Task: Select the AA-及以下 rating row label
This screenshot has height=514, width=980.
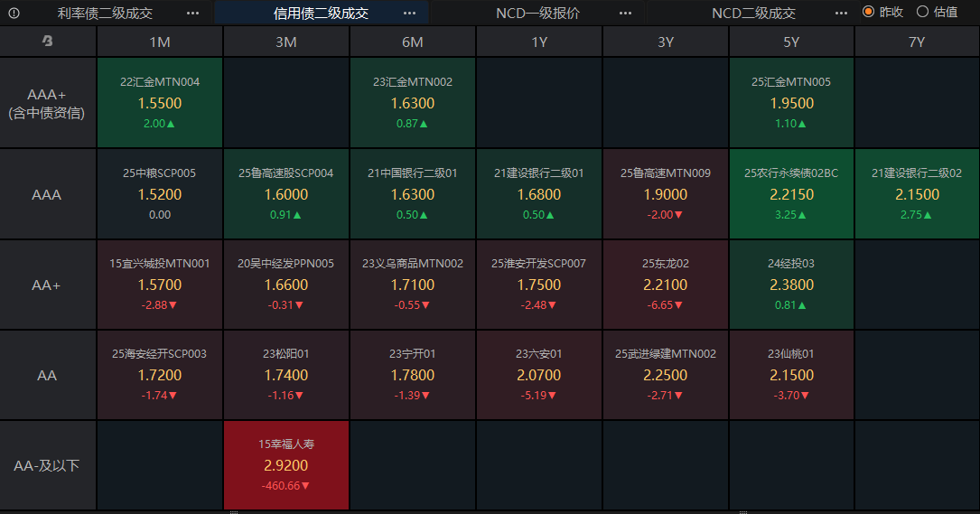Action: 47,465
